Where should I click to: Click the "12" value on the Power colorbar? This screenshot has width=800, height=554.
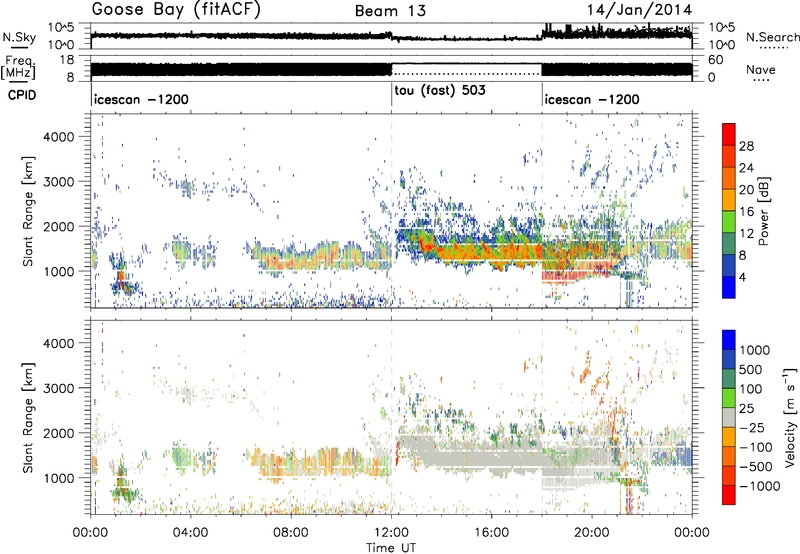(746, 234)
